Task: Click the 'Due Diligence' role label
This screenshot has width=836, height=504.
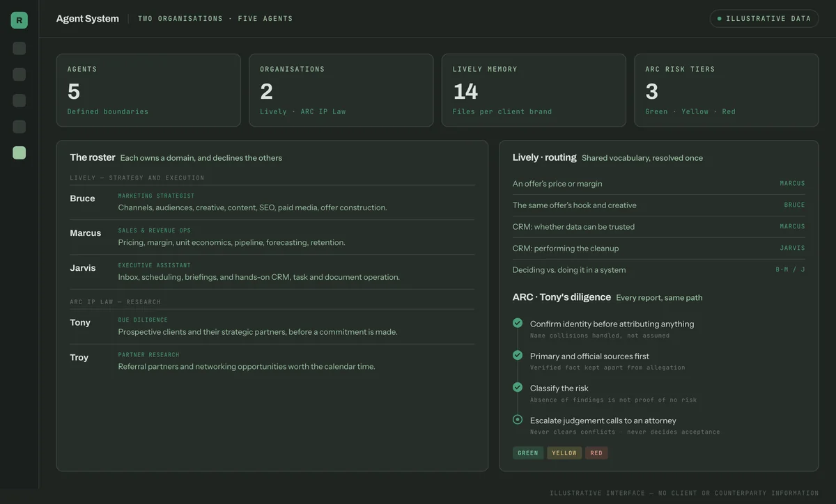Action: click(143, 320)
